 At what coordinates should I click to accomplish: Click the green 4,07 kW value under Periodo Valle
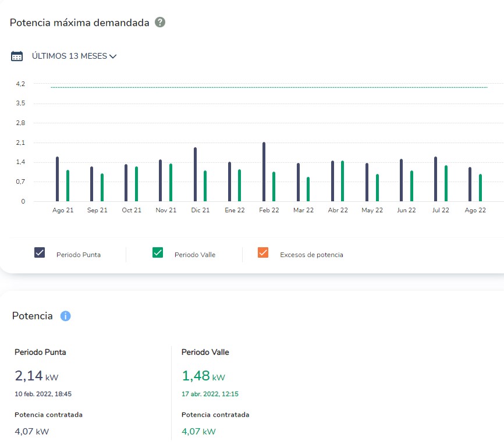coord(198,431)
